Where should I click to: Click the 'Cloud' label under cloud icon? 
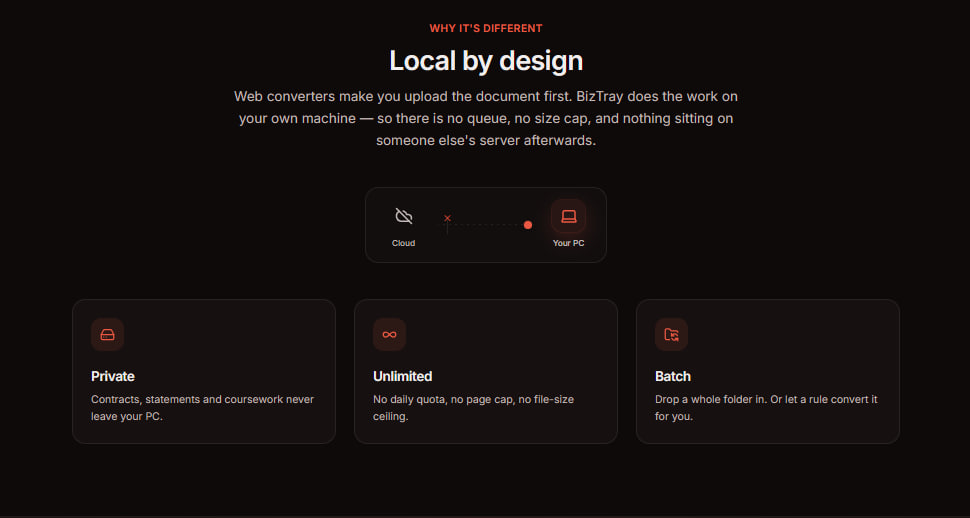[403, 243]
